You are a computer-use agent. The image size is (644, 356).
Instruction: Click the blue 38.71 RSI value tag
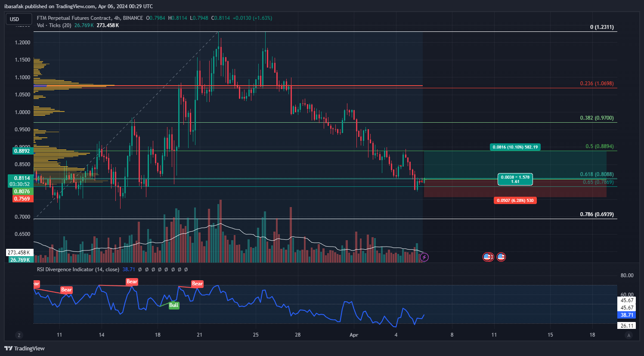pyautogui.click(x=627, y=315)
